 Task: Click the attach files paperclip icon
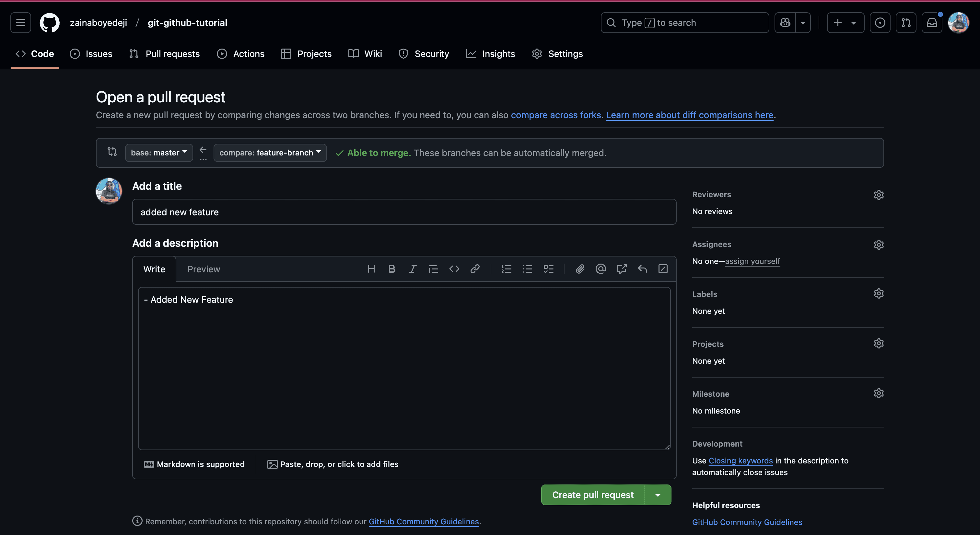click(579, 269)
